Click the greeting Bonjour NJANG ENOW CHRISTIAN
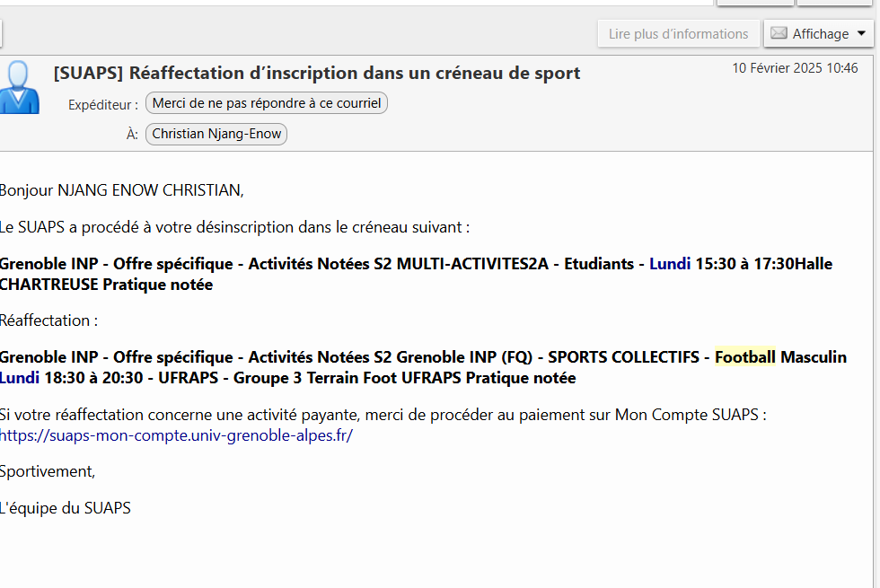880x588 pixels. click(x=122, y=190)
